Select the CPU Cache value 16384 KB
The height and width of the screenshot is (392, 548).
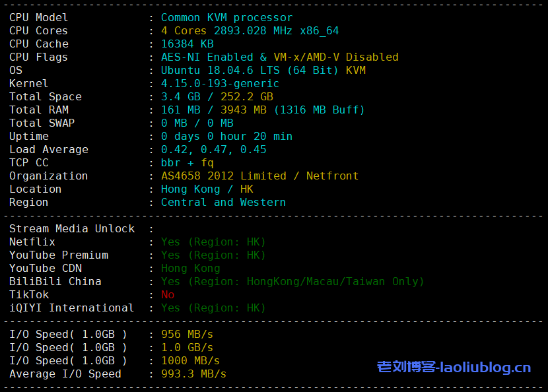pos(187,44)
